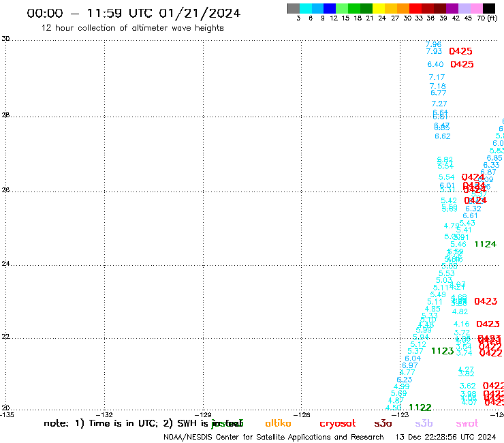Screen dimensions: 504x443
Task: Click the timestamp '13 Dec 22:28:56 UTC 2024'
Action: 445,437
